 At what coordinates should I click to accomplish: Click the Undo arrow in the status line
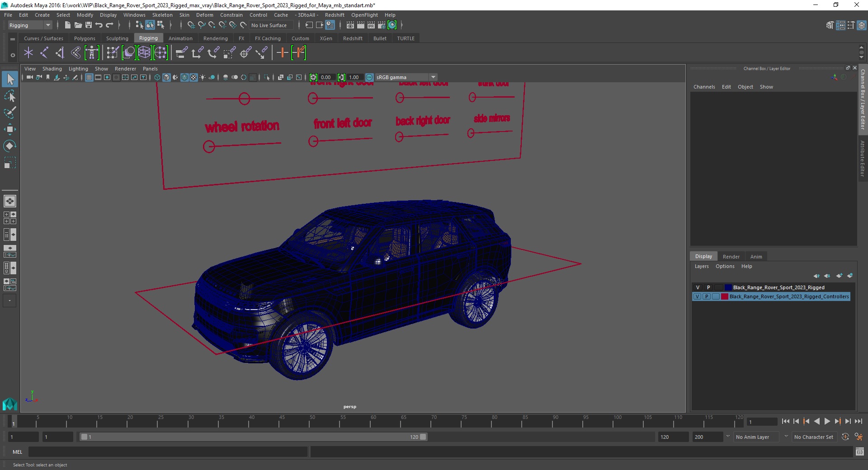point(99,25)
